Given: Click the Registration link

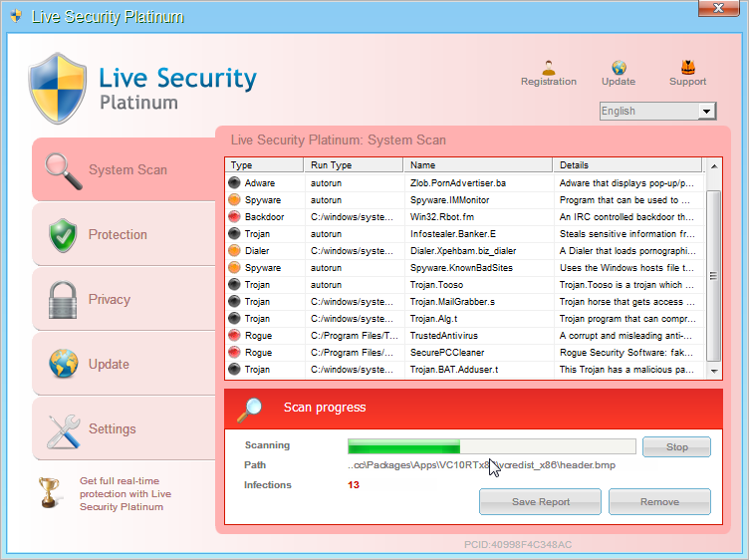Looking at the screenshot, I should pyautogui.click(x=549, y=82).
